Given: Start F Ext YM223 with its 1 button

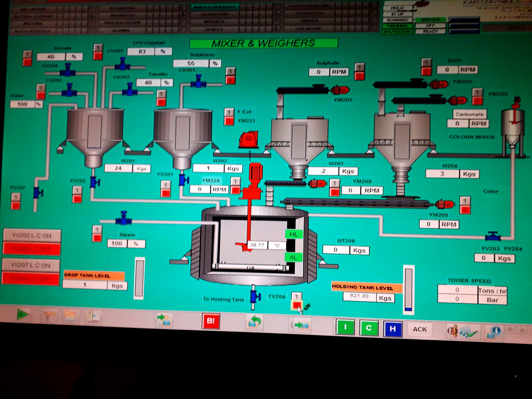Looking at the screenshot, I should pyautogui.click(x=229, y=112).
